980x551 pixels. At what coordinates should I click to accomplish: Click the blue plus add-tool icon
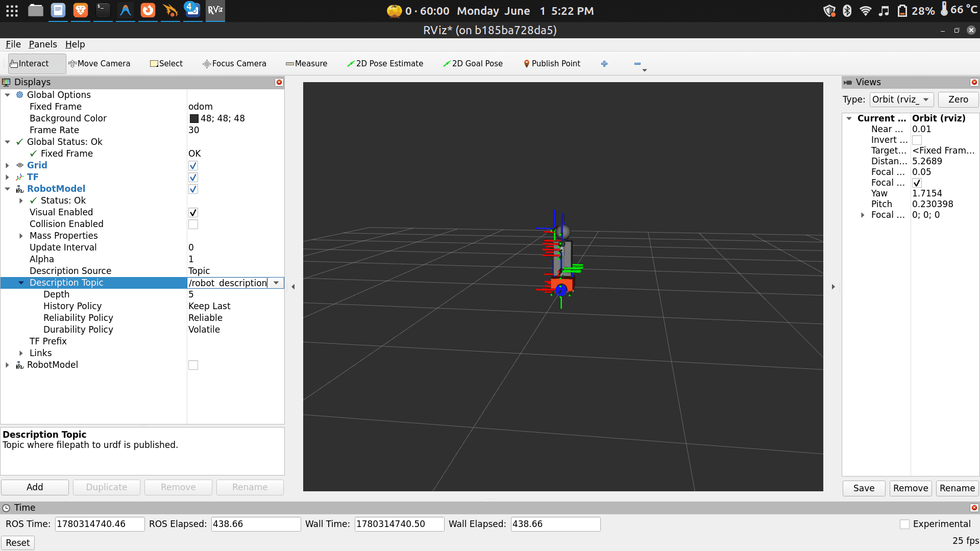coord(604,64)
